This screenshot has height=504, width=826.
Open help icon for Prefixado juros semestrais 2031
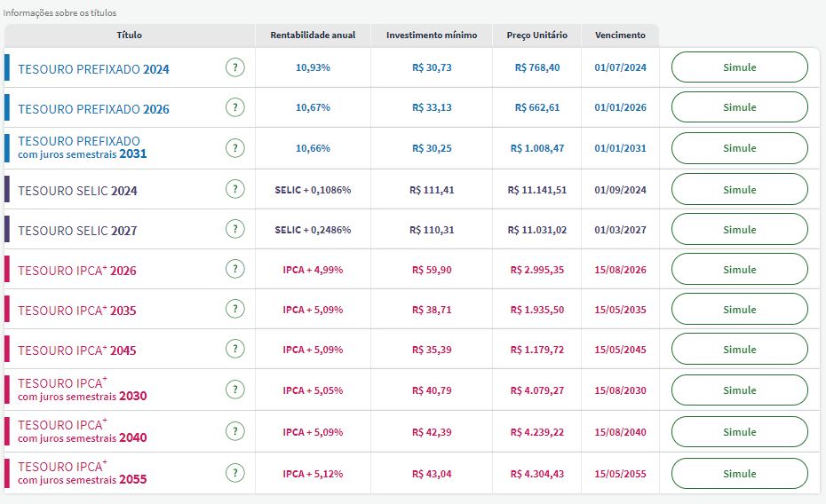[x=235, y=148]
